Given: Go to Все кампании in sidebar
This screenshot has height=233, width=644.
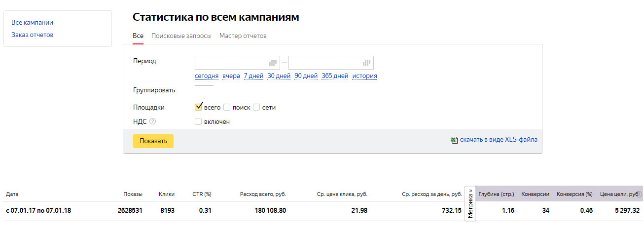Looking at the screenshot, I should (x=32, y=23).
